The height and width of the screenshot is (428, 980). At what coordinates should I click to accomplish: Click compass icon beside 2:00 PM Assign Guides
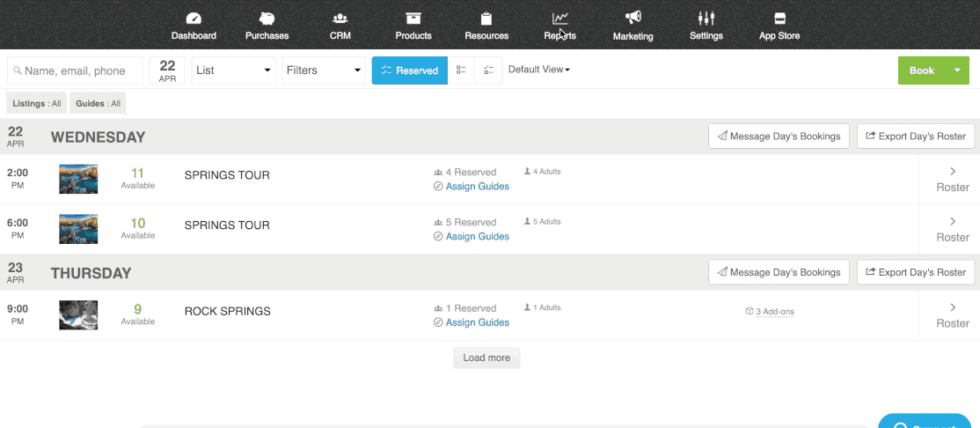pos(438,187)
